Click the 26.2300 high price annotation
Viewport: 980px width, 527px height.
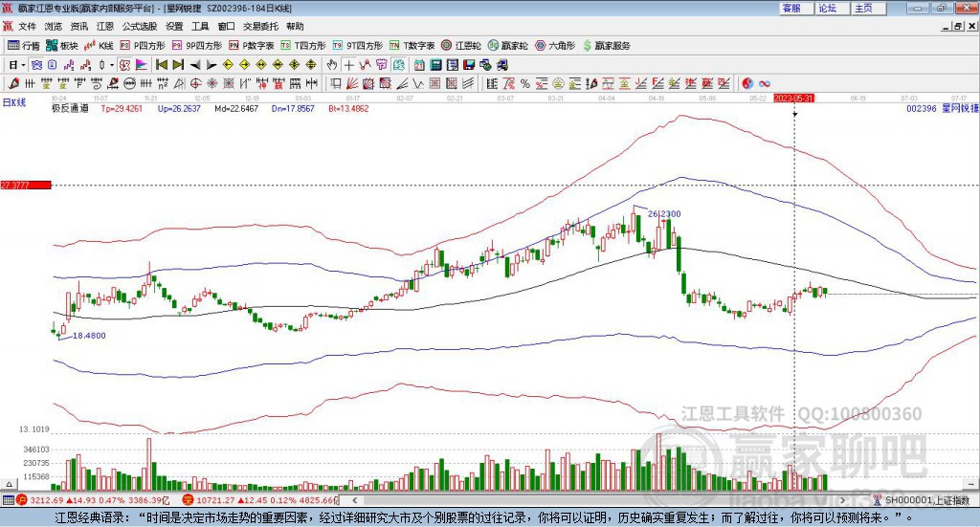(664, 213)
